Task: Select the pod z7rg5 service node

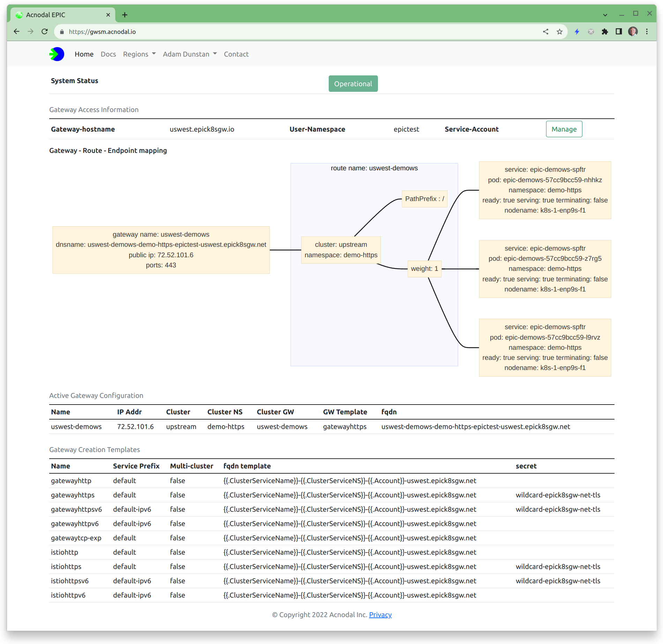Action: pos(545,269)
